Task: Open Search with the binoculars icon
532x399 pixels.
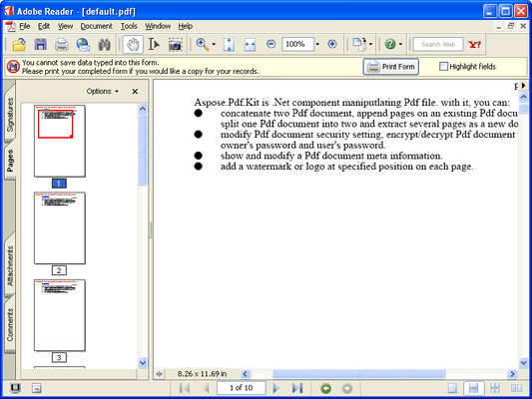Action: [104, 45]
